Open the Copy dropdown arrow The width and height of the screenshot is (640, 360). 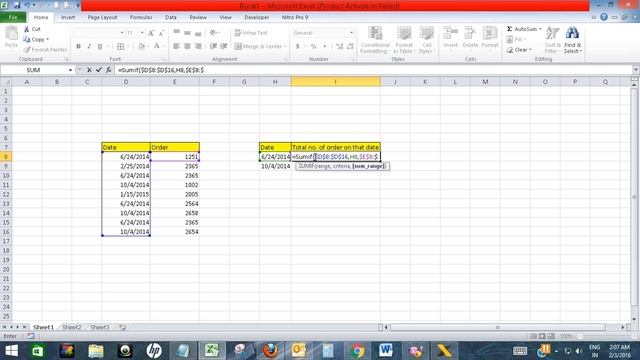[x=48, y=40]
